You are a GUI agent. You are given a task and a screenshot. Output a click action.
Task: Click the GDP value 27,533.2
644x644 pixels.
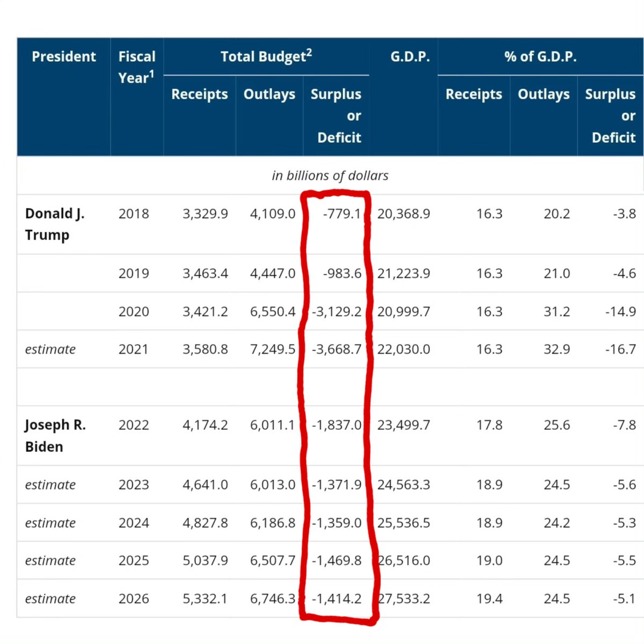coord(404,598)
